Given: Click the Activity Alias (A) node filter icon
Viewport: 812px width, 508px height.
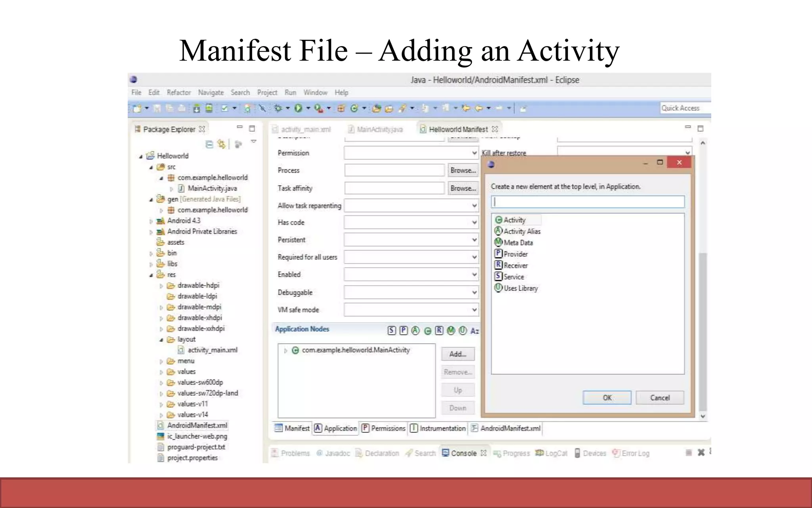Looking at the screenshot, I should pos(415,330).
